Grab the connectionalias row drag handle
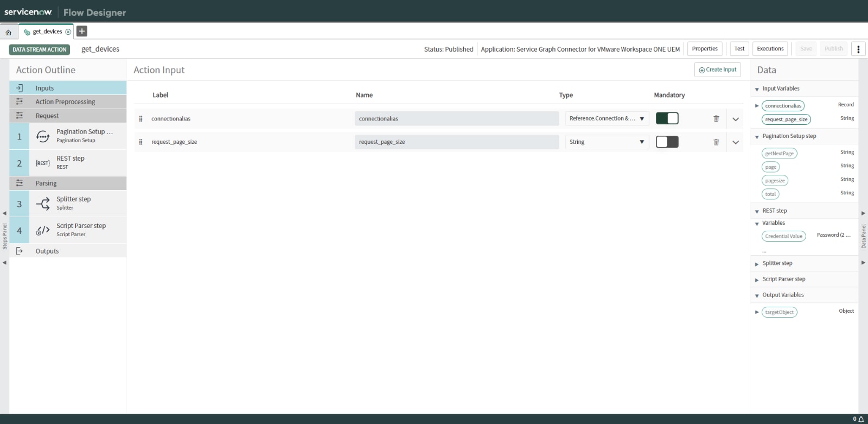 pos(141,118)
